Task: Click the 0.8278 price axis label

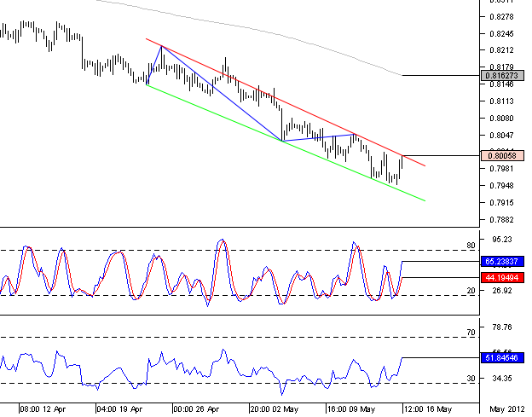Action: [x=501, y=16]
